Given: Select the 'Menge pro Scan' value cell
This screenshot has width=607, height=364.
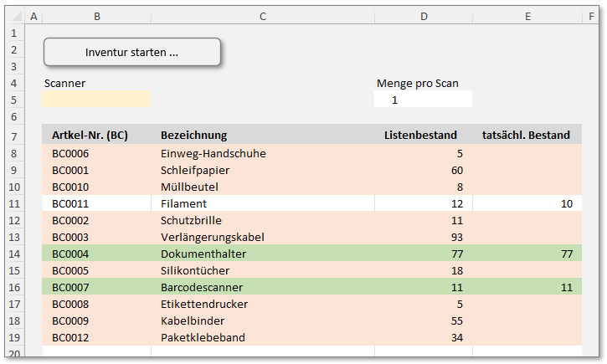Looking at the screenshot, I should 423,100.
